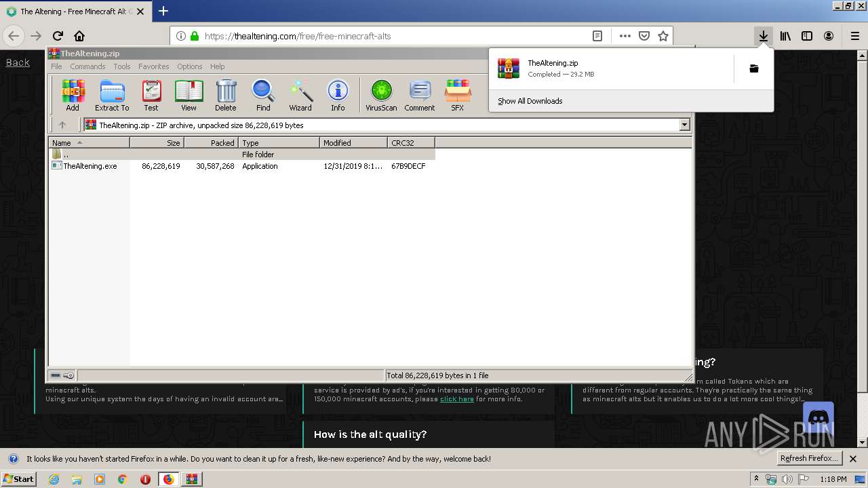The width and height of the screenshot is (868, 488).
Task: Open the Help menu
Action: tap(217, 66)
